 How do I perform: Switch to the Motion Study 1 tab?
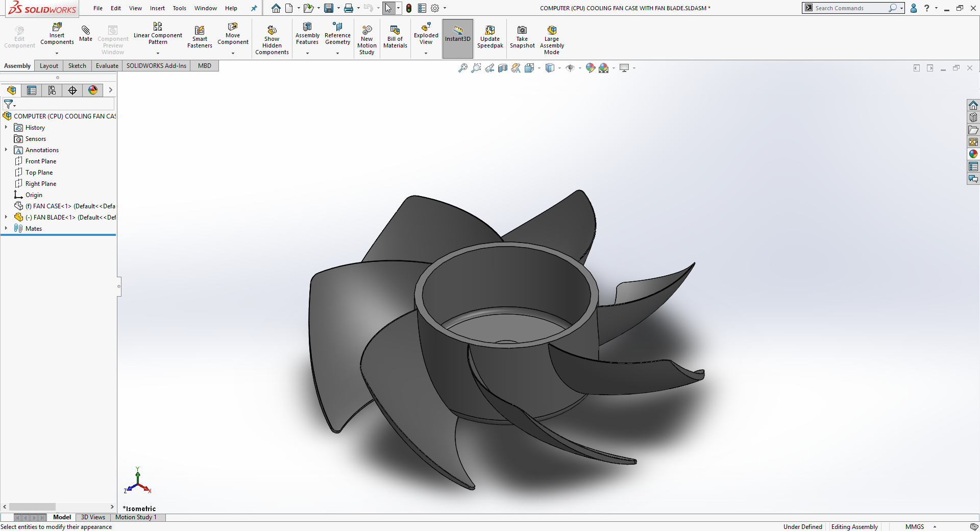coord(136,517)
